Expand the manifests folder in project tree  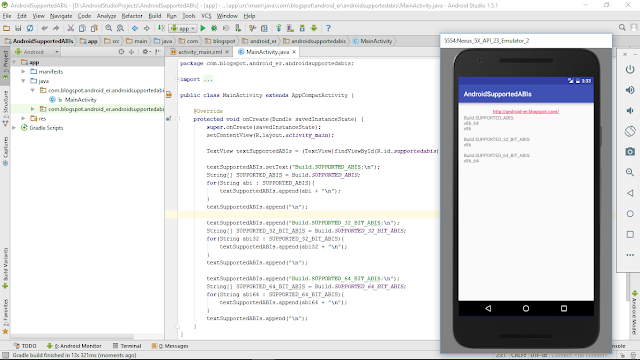24,71
